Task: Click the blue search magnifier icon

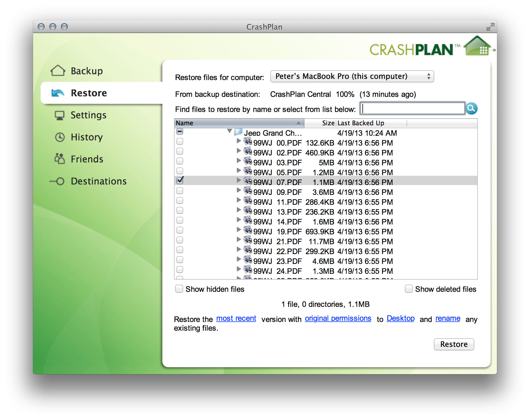Action: [471, 108]
